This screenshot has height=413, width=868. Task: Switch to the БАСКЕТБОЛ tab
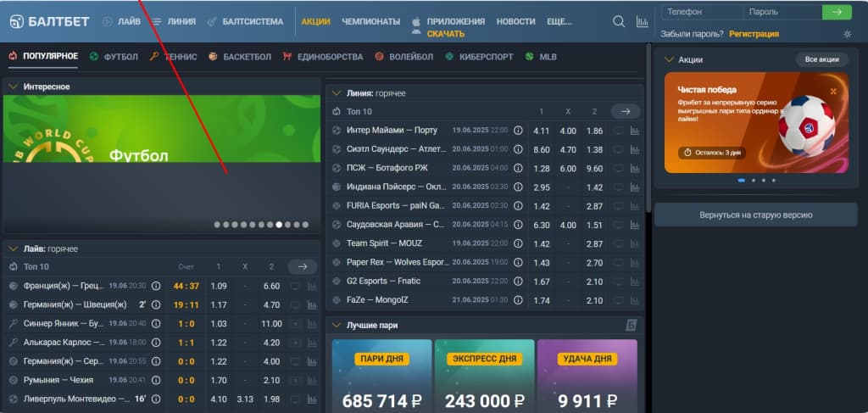click(240, 57)
